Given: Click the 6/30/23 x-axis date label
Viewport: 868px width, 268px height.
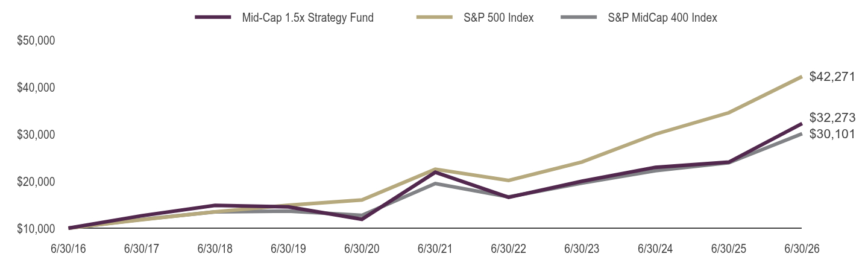Looking at the screenshot, I should pyautogui.click(x=582, y=249).
